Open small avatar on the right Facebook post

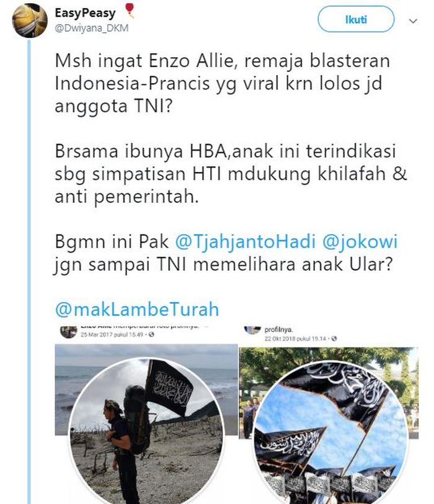(252, 330)
